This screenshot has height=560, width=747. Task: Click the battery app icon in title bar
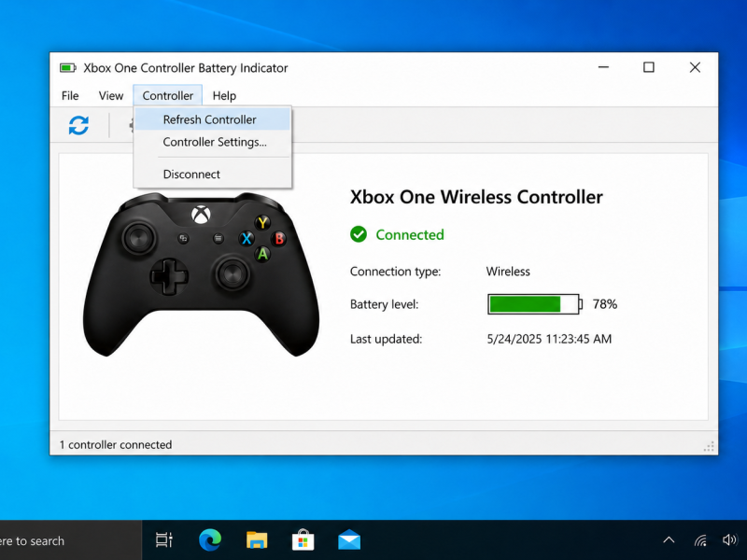point(67,68)
